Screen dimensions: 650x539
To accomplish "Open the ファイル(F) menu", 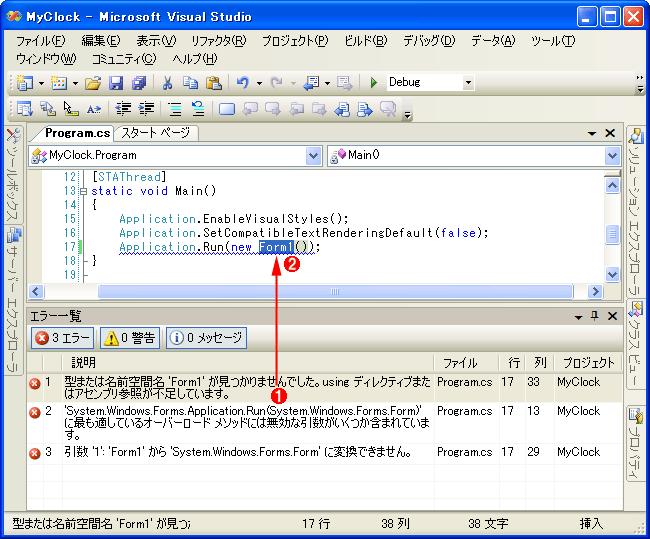I will [x=41, y=41].
